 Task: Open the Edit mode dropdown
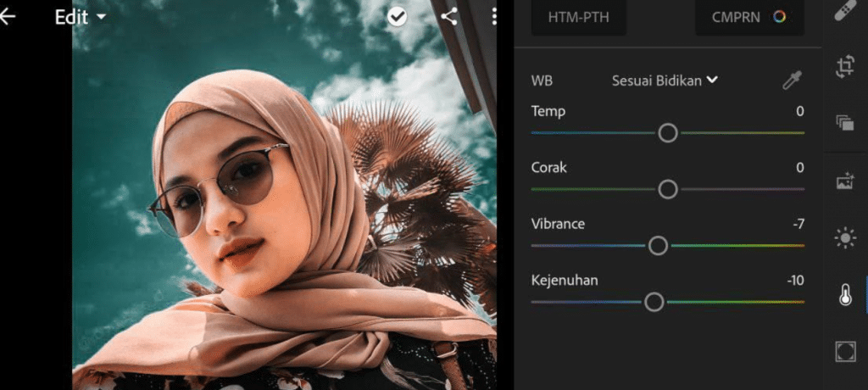(x=81, y=17)
